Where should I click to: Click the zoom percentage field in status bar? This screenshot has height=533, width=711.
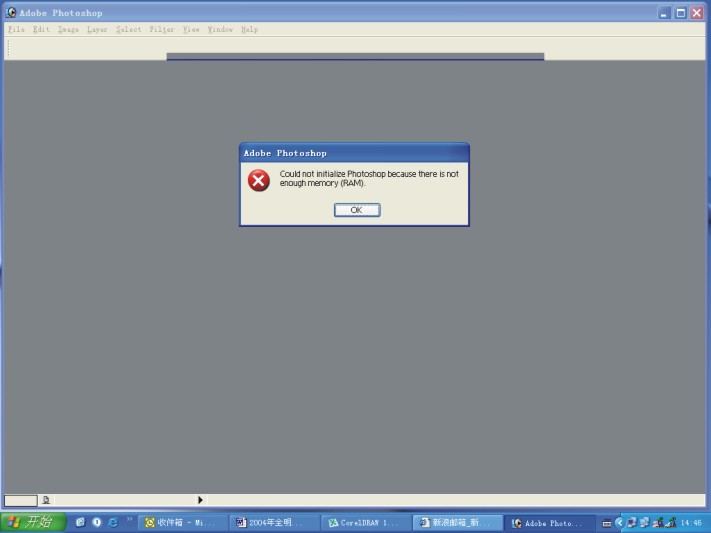click(20, 499)
